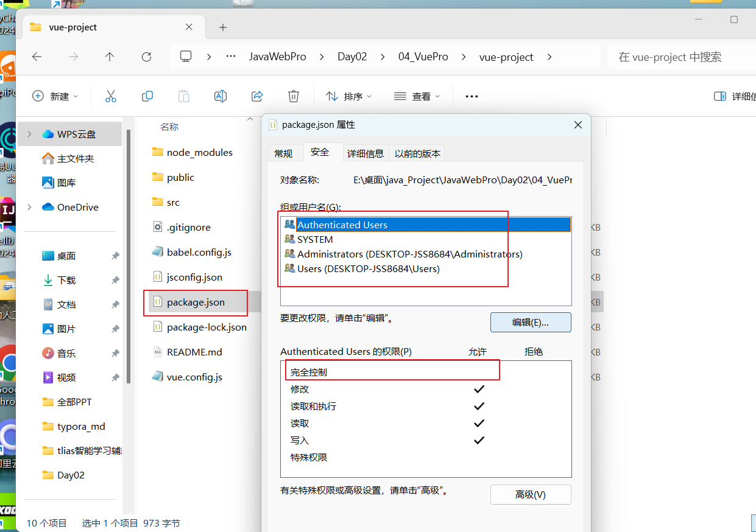This screenshot has height=532, width=756.
Task: Toggle the 写入 allow checkmark
Action: (479, 440)
